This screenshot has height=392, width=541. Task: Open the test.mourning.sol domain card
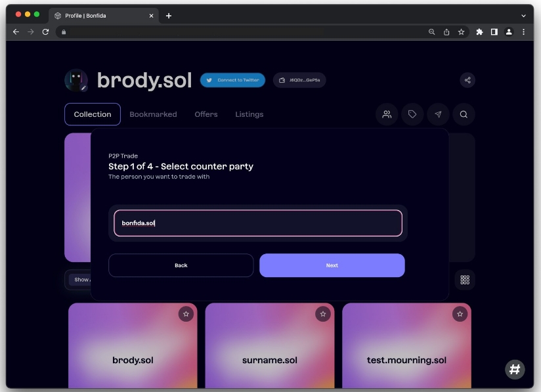click(x=407, y=346)
